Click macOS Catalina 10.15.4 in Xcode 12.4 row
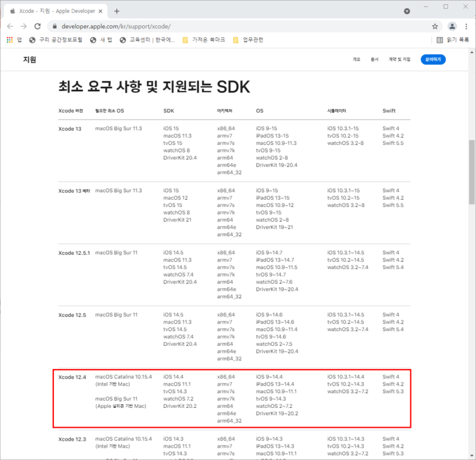This screenshot has width=476, height=460. pyautogui.click(x=123, y=377)
